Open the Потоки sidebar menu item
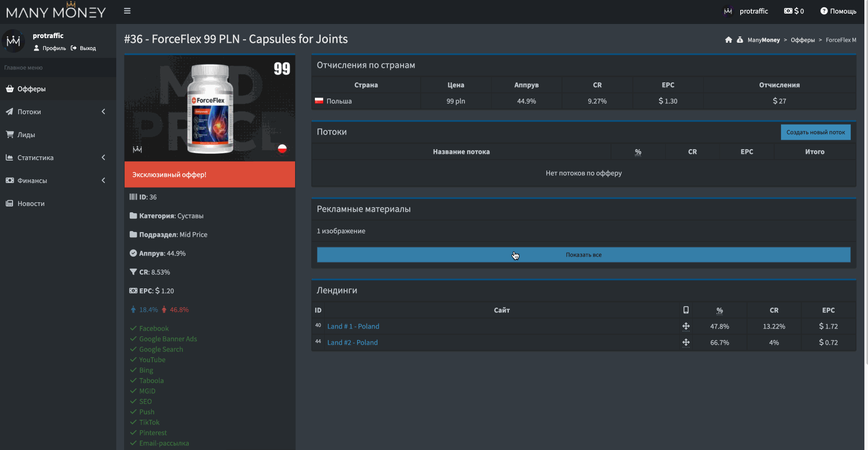Screen dimensions: 868x450 coord(58,112)
